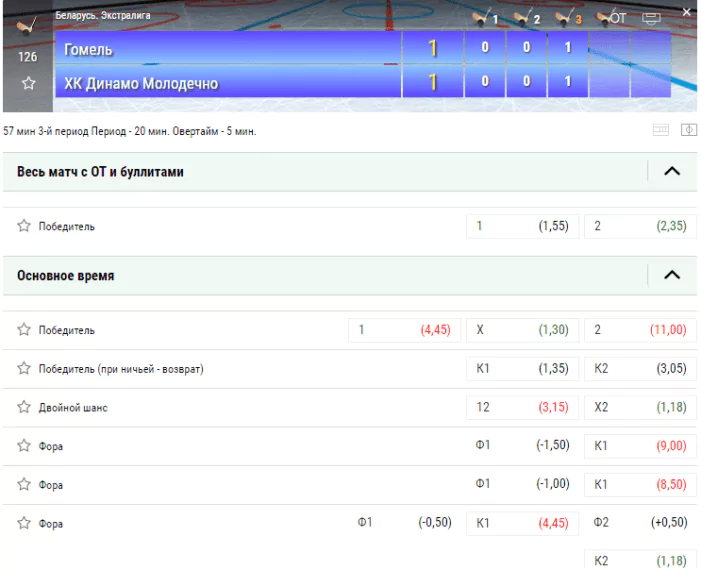This screenshot has height=570, width=701.
Task: Open the video broadcast monitor icon
Action: [x=651, y=18]
